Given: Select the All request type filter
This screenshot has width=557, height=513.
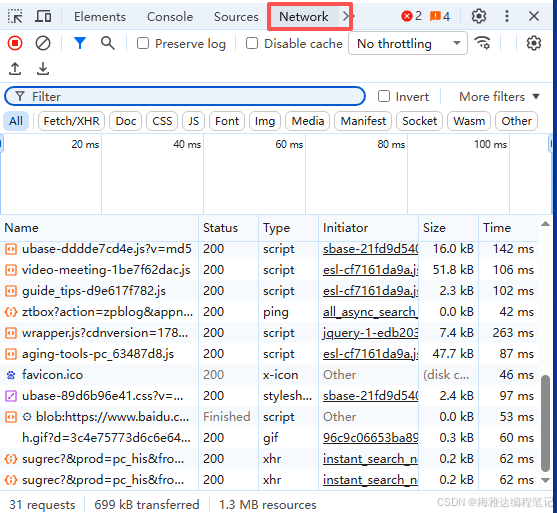Looking at the screenshot, I should pos(16,121).
